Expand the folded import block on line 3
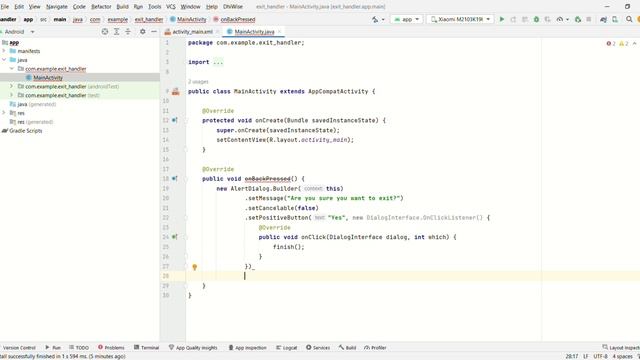 pos(218,62)
